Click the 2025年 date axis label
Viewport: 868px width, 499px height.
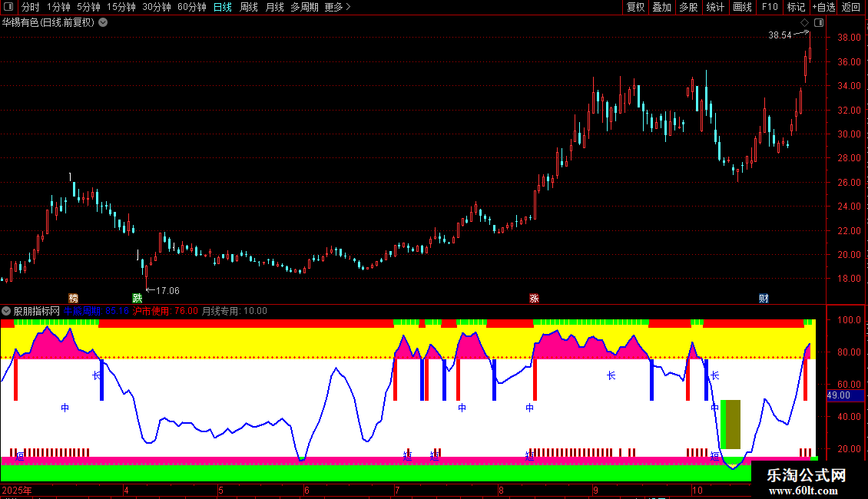(17, 490)
